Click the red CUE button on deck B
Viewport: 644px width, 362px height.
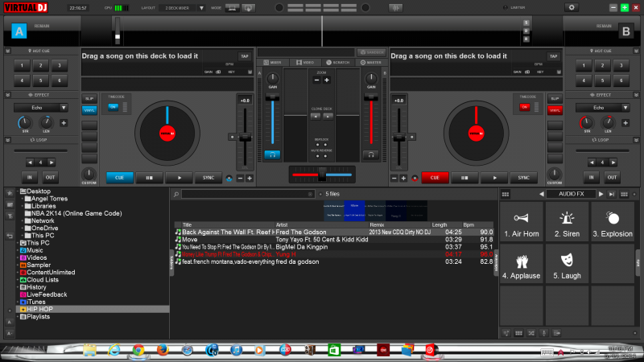(435, 178)
